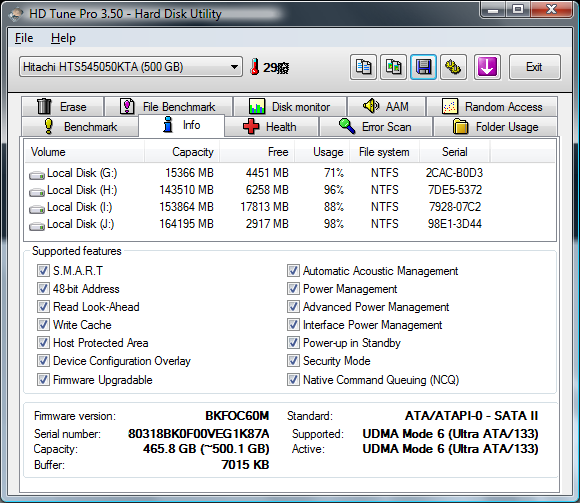Screen dimensions: 580x503
Task: Toggle the Advanced Power Management checkbox
Action: click(293, 307)
